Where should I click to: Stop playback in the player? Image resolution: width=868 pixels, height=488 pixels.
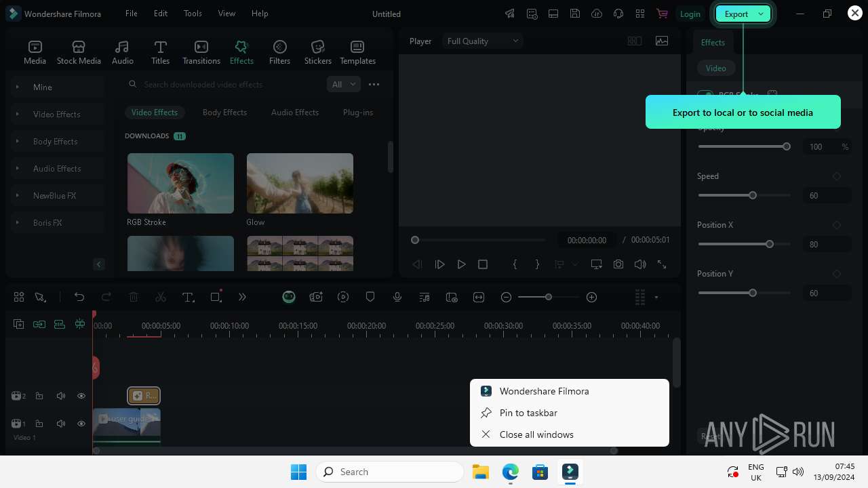pos(483,264)
